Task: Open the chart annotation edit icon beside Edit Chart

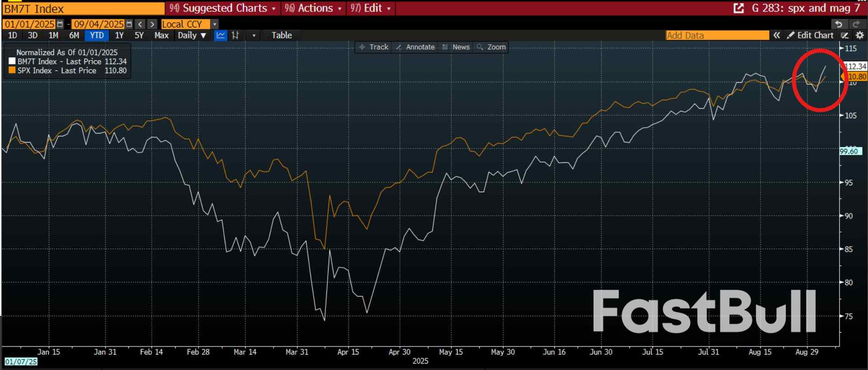Action: [845, 35]
